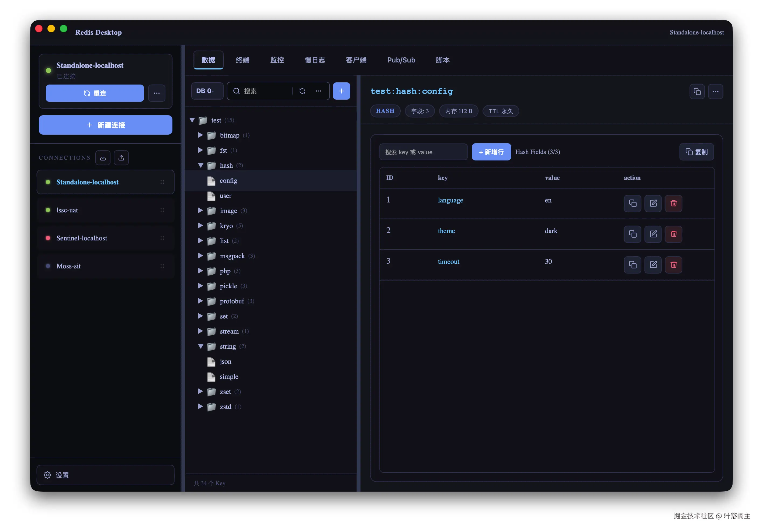The width and height of the screenshot is (763, 532).
Task: Click drag handle of lssc-uat connection
Action: tap(162, 210)
